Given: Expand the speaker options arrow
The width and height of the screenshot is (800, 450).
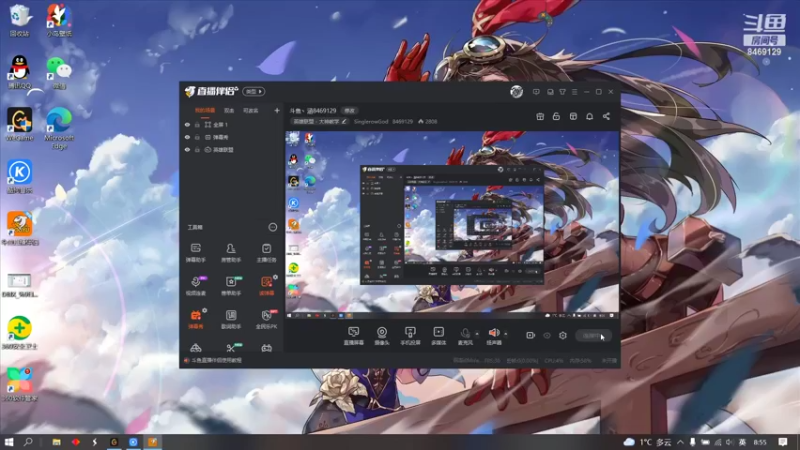Looking at the screenshot, I should [x=506, y=334].
